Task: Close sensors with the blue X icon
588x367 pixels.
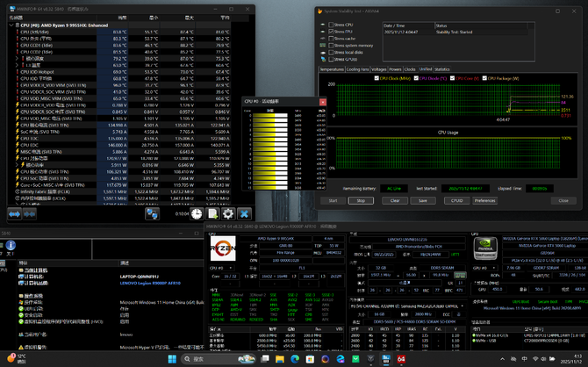Action: click(x=245, y=213)
